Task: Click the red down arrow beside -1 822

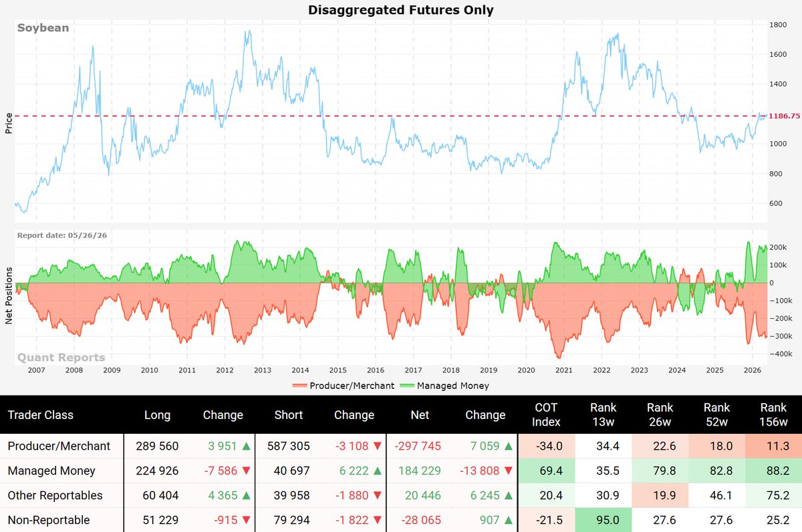Action: (x=378, y=520)
